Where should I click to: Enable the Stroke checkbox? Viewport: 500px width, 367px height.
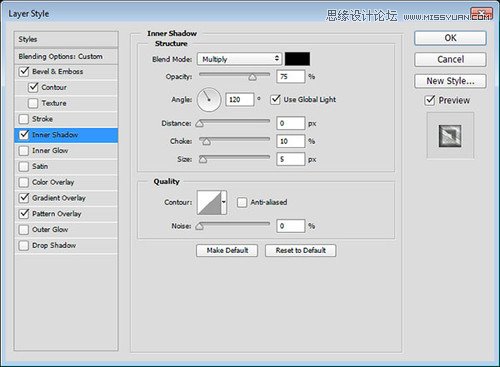pos(24,119)
